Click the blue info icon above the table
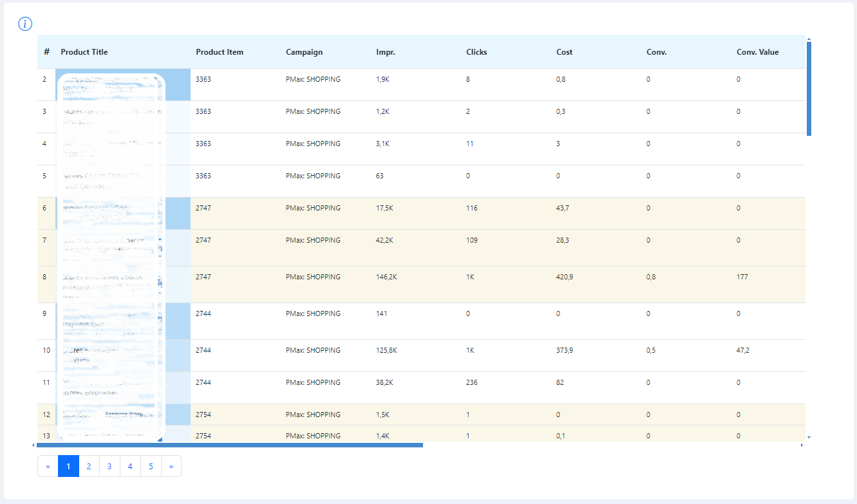This screenshot has width=857, height=504. (25, 24)
